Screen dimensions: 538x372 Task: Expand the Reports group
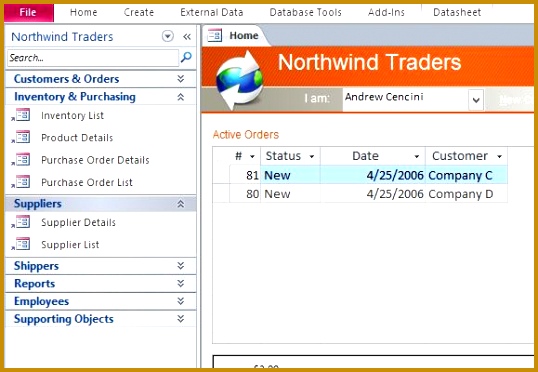[101, 283]
